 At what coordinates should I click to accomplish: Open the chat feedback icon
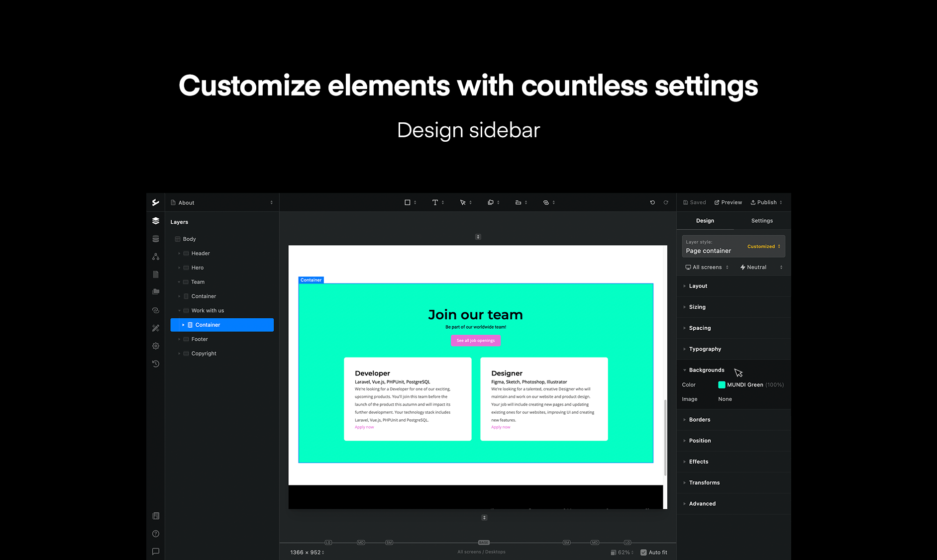156,552
